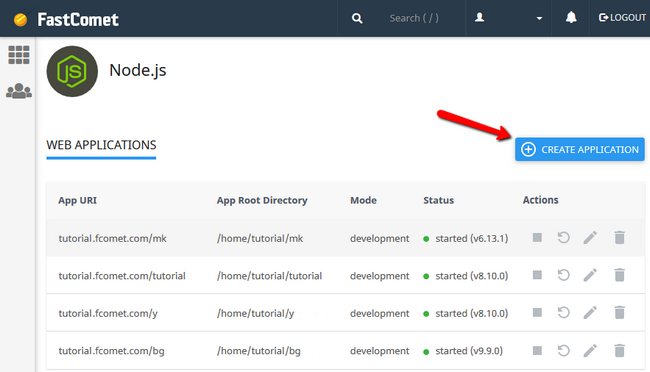Click the Node.js page title

click(138, 71)
